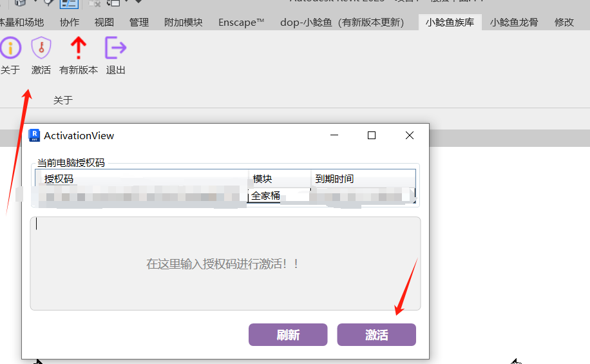Open the 协作 ribbon tab
The width and height of the screenshot is (590, 364).
(x=70, y=22)
